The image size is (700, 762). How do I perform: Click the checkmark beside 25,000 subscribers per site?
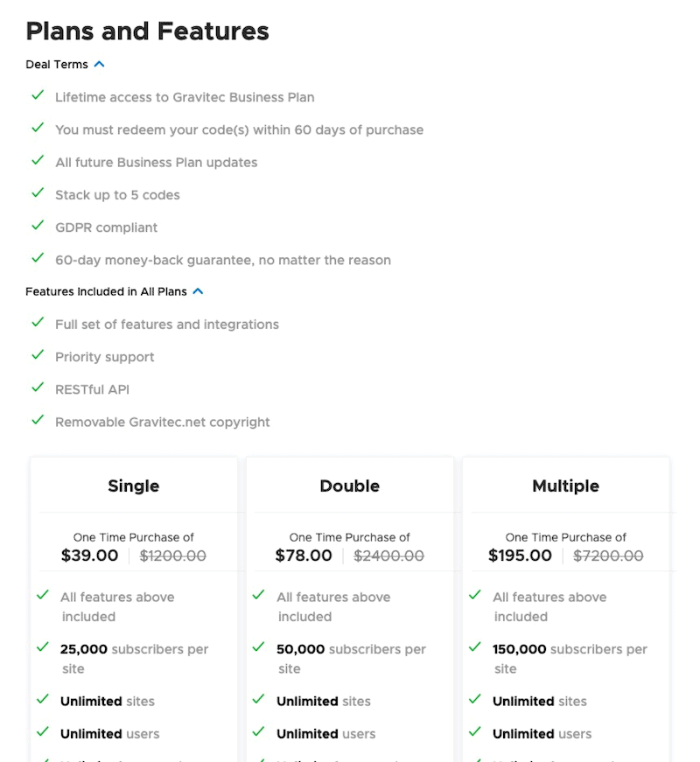pos(43,648)
